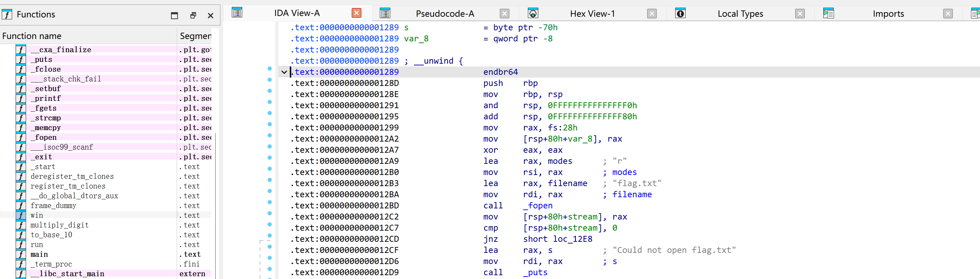The height and width of the screenshot is (279, 980).
Task: Collapse the function at endbr64 line
Action: [284, 72]
